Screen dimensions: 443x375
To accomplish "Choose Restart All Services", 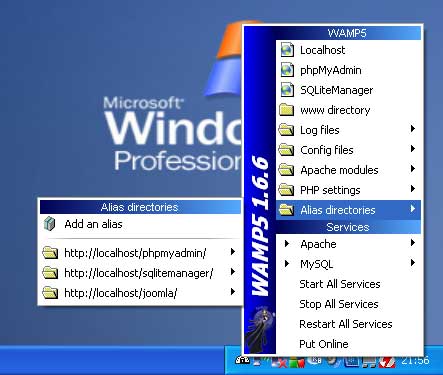I will [346, 324].
